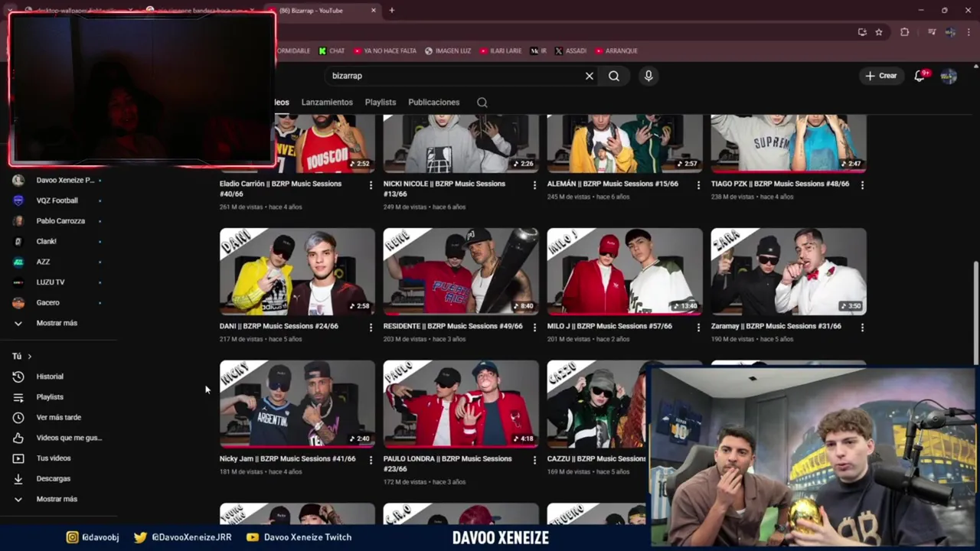
Task: Play the Nicky Jam session thumbnail
Action: coord(297,404)
